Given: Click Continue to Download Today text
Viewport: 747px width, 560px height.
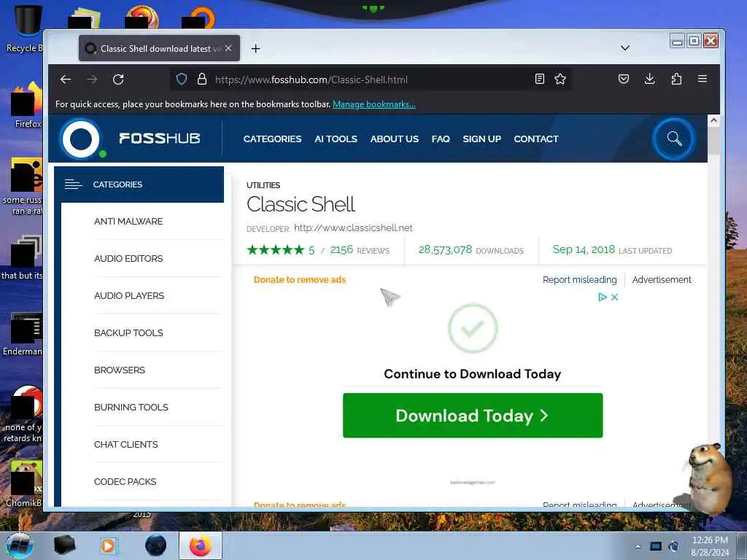Looking at the screenshot, I should [473, 374].
